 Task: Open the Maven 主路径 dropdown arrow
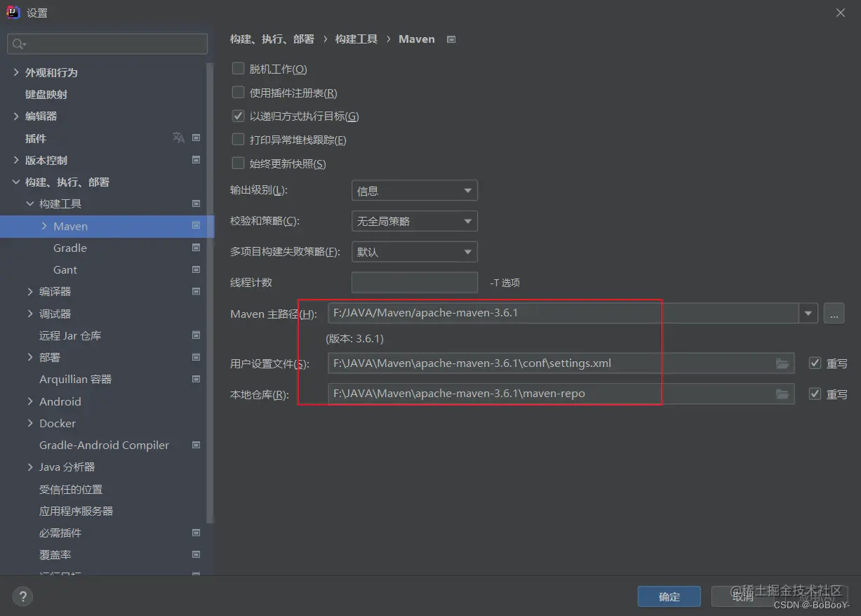tap(808, 313)
